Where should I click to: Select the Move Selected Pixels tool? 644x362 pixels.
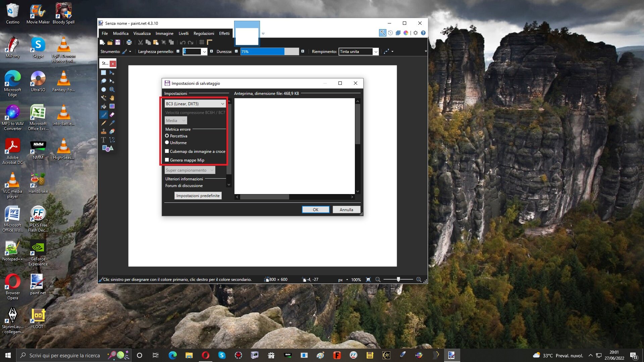click(x=112, y=73)
